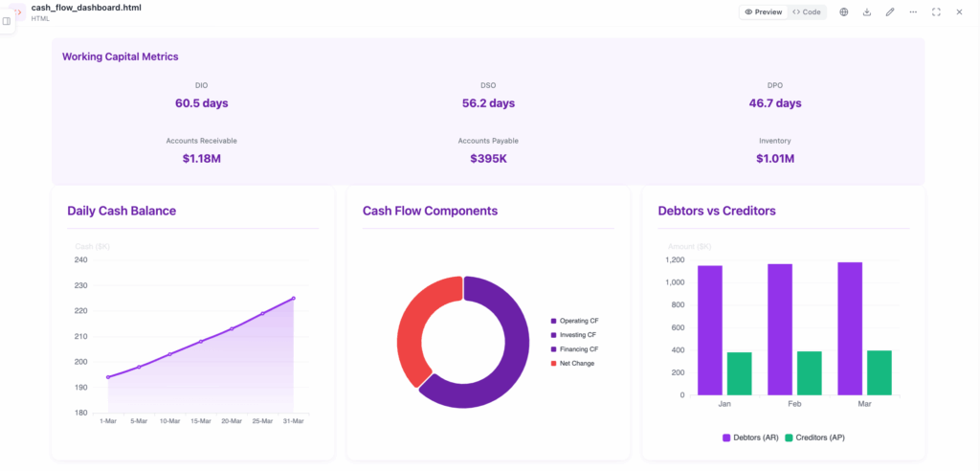Toggle Creditors (AP) legend item
The width and height of the screenshot is (980, 471).
coord(815,437)
